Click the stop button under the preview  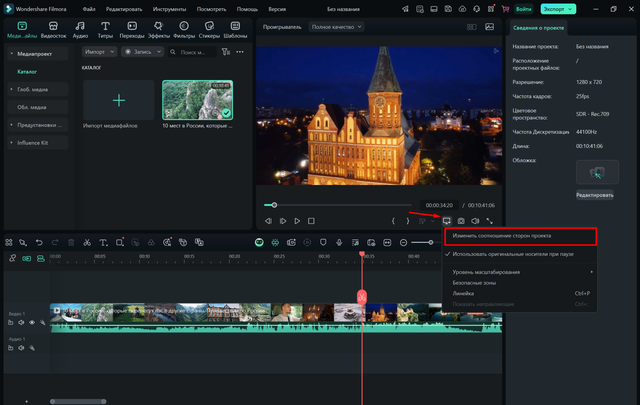311,220
